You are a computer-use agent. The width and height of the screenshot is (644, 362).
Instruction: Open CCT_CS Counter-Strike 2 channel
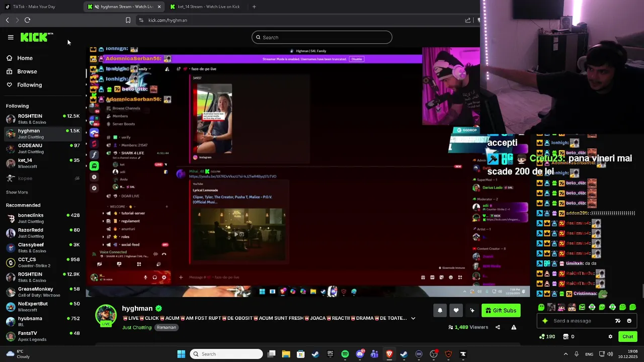[43, 262]
